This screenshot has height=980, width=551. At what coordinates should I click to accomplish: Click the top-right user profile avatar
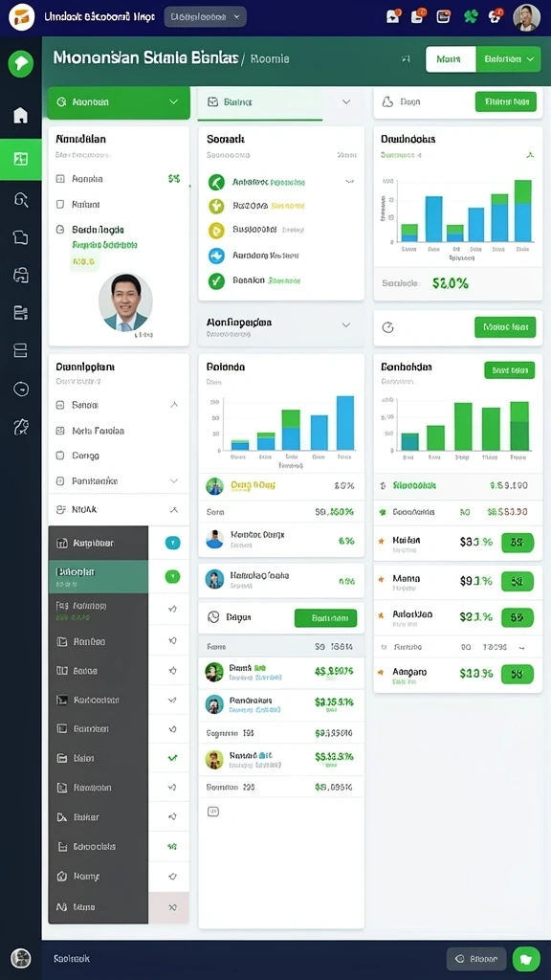(x=526, y=17)
